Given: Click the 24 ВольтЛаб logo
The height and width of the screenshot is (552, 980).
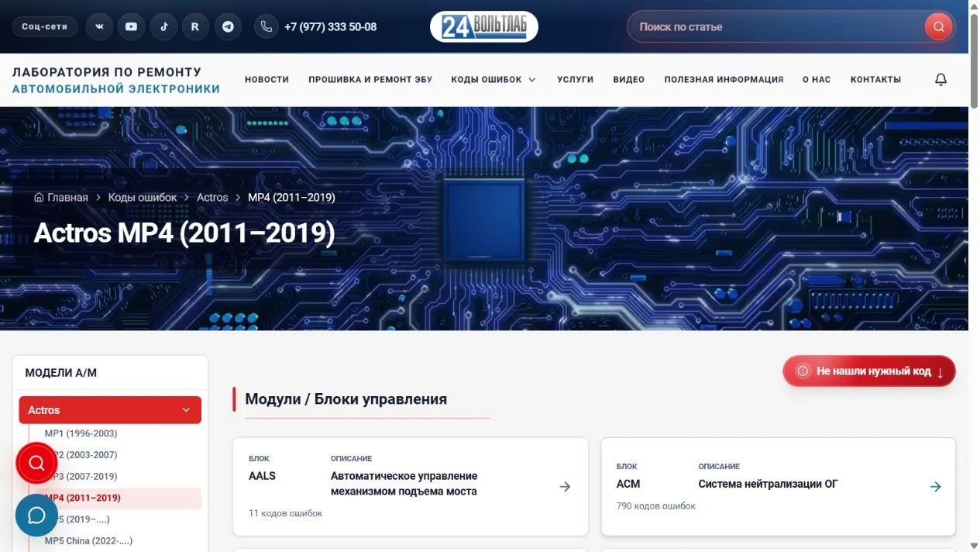Looking at the screenshot, I should click(484, 26).
